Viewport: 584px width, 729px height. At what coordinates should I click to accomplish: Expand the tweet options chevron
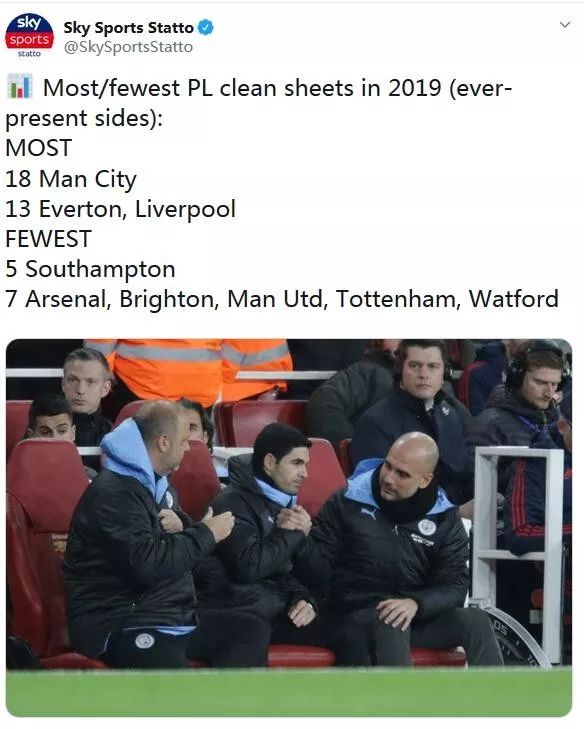point(564,25)
